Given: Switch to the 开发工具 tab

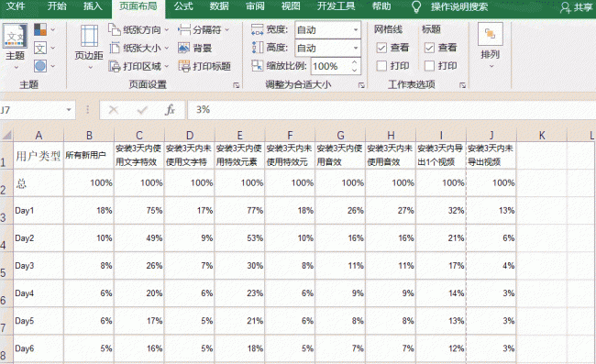Looking at the screenshot, I should [x=337, y=6].
